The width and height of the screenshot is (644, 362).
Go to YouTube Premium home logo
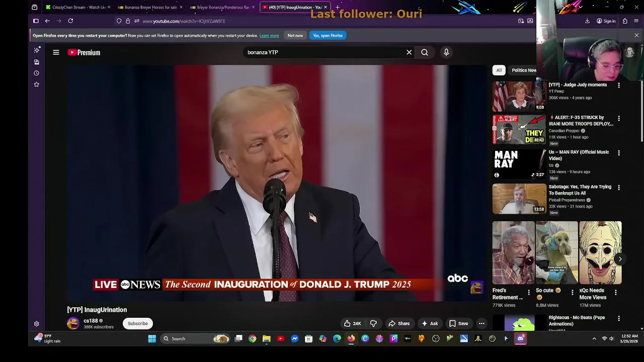pyautogui.click(x=84, y=52)
